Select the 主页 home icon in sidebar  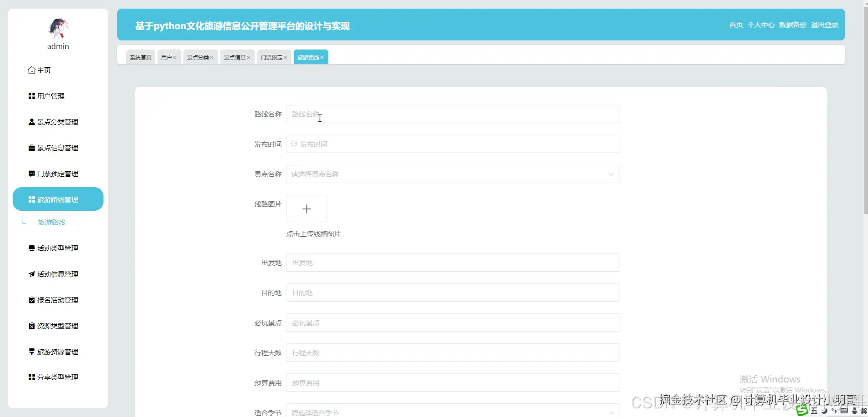[x=31, y=70]
